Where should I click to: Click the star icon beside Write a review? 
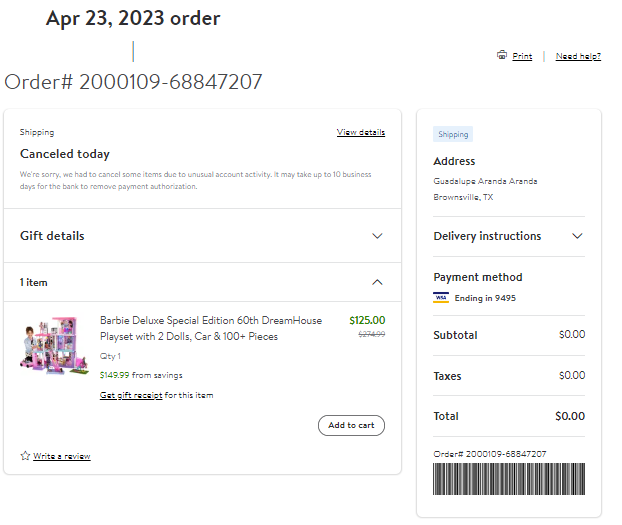(25, 456)
